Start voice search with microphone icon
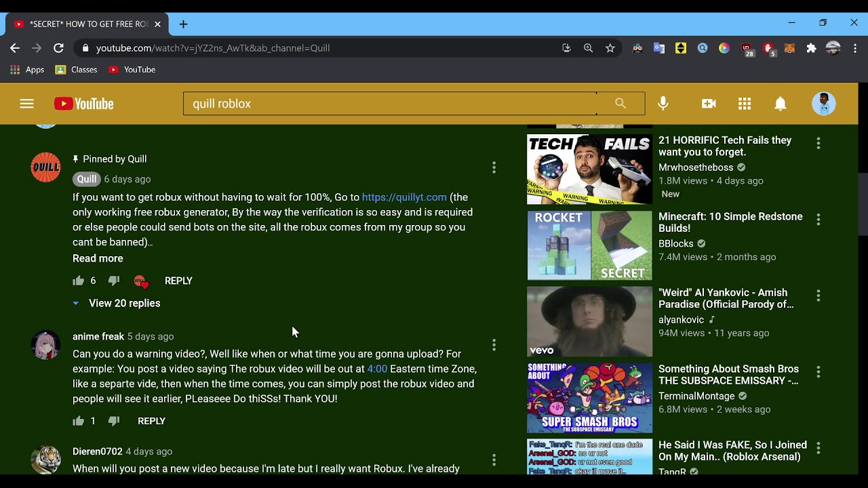This screenshot has height=488, width=868. tap(663, 103)
